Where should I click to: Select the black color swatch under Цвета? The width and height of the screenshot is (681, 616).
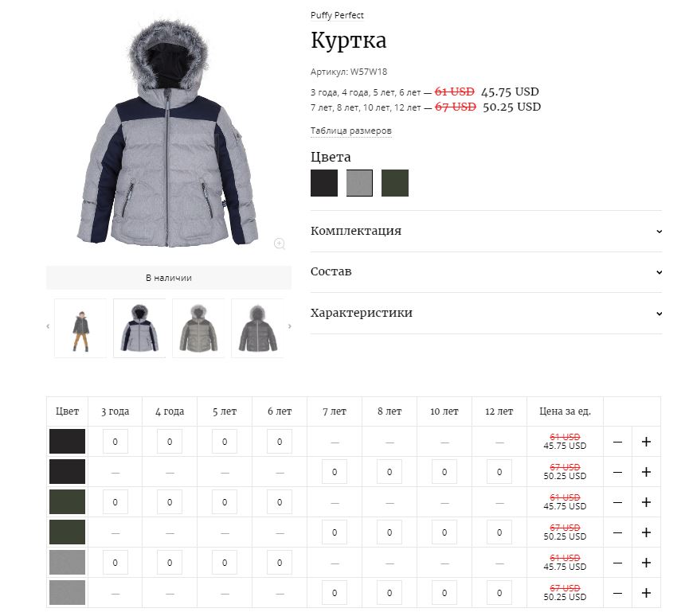324,183
